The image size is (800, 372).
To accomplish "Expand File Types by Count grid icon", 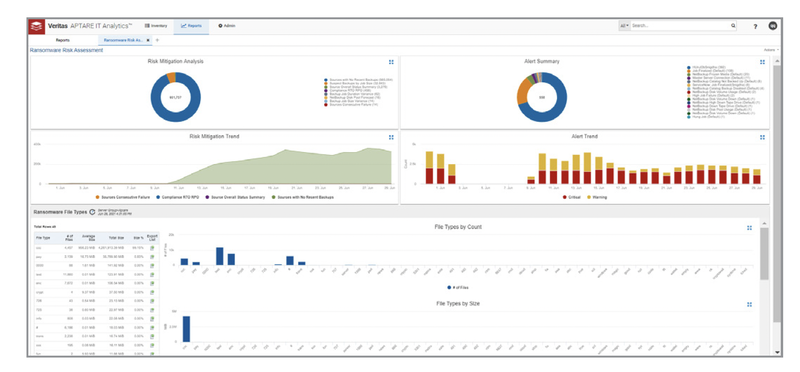I will pyautogui.click(x=749, y=228).
